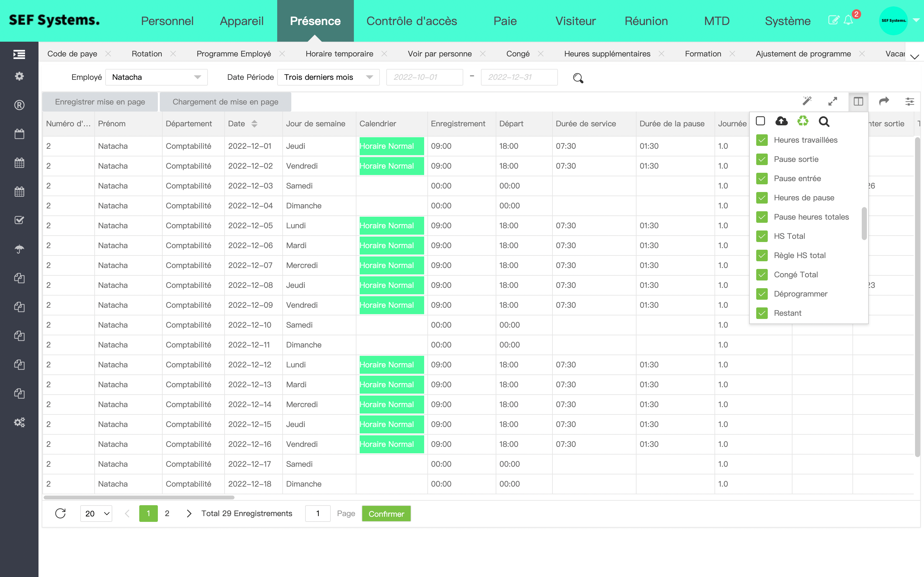Click the Enregistrer mise en page button
The height and width of the screenshot is (577, 924).
pos(100,102)
